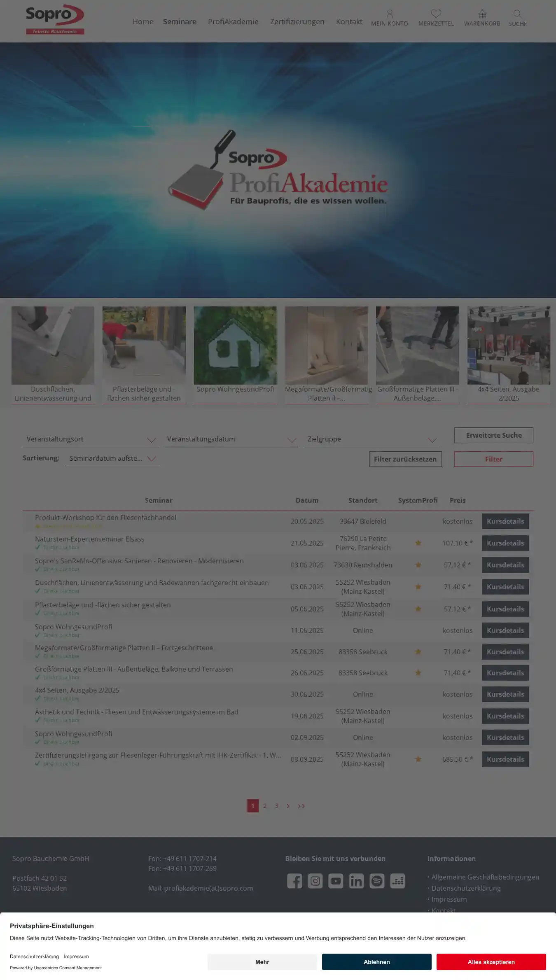556x980 pixels.
Task: Select ProfiAkademie in the navigation menu
Action: [233, 22]
